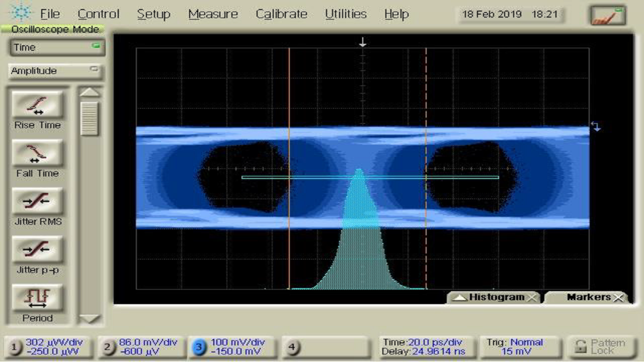Click the measurement toolbar scrollbar thumb
Screen dimensions: 644x362
90,119
